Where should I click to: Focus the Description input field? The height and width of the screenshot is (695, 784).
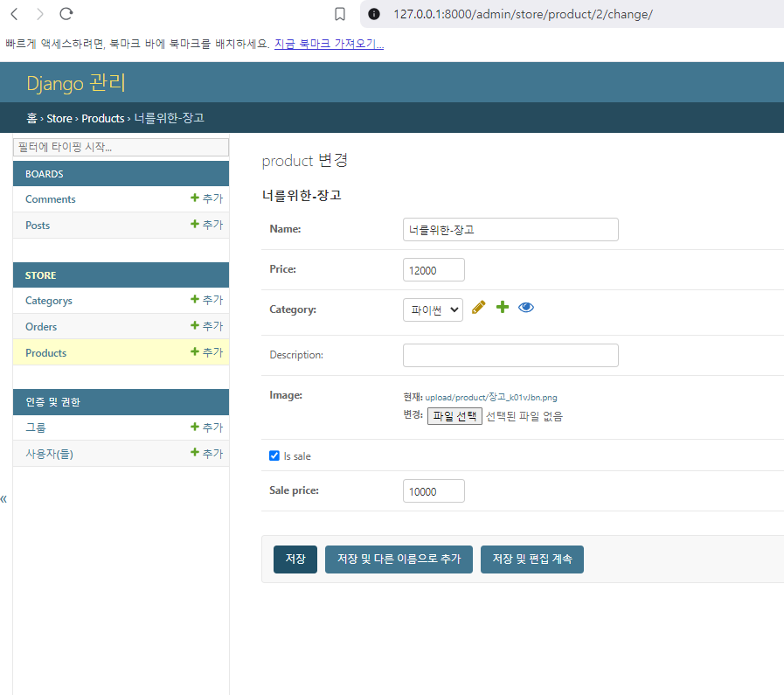[x=510, y=355]
